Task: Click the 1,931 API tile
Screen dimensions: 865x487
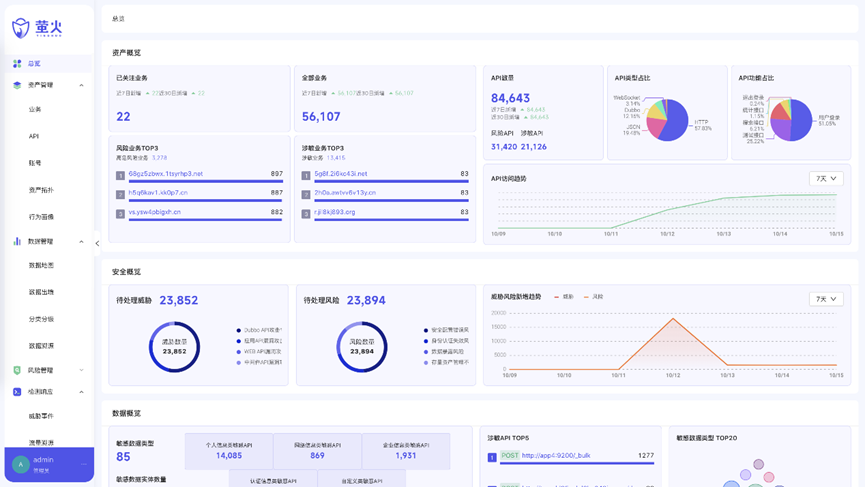Action: 405,451
